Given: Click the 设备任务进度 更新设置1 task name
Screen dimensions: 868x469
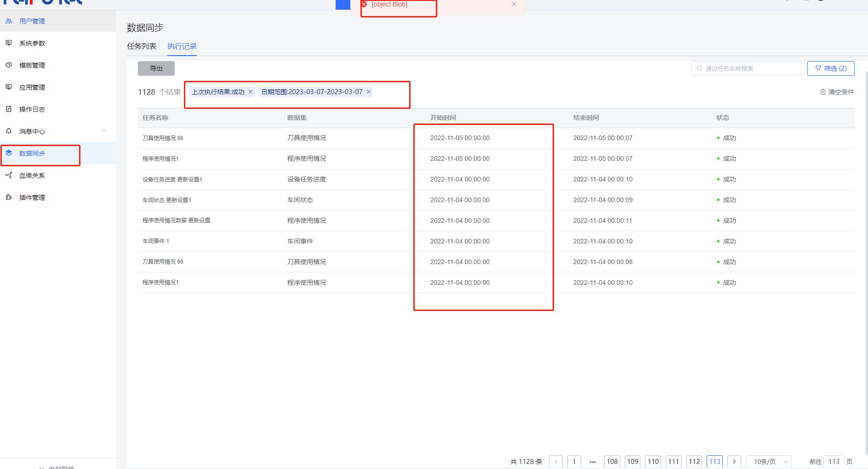Looking at the screenshot, I should coord(172,180).
